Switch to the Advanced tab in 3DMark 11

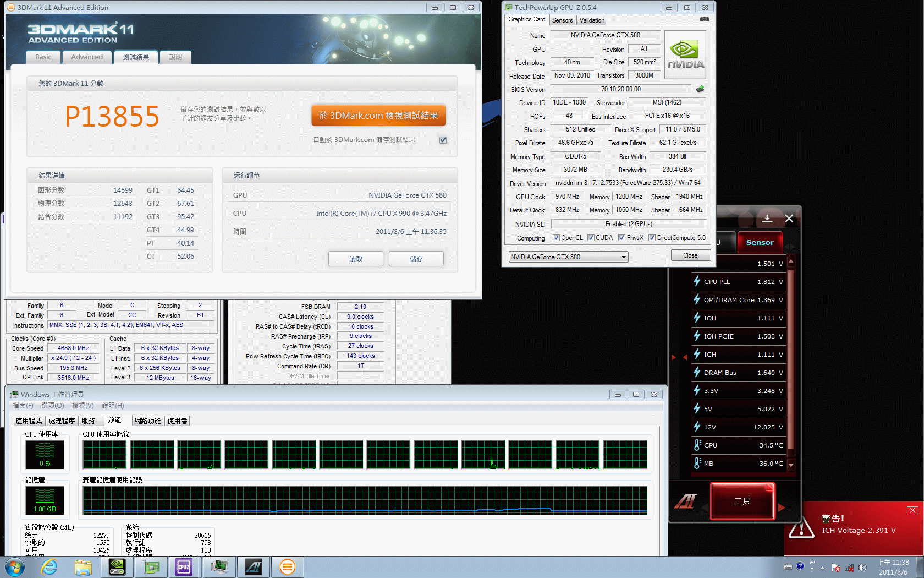click(87, 57)
